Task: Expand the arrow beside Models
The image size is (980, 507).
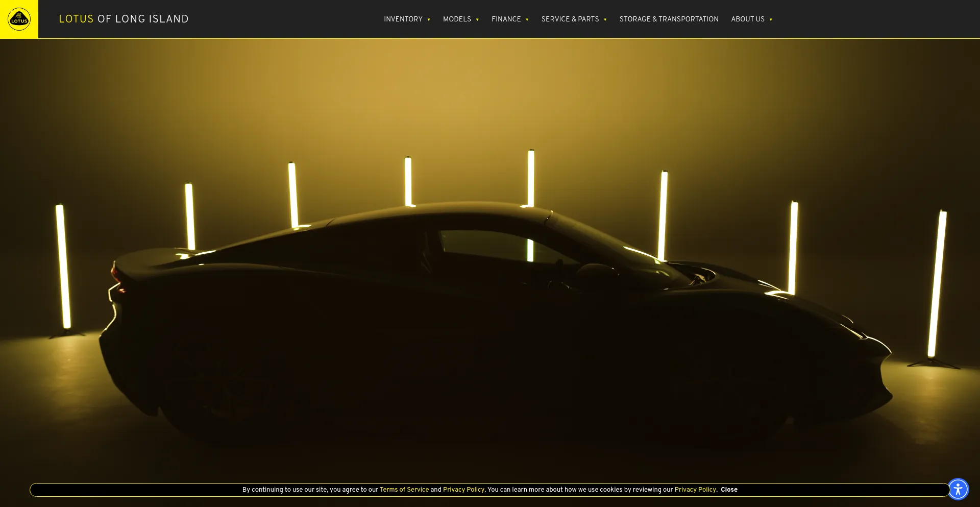Action: [477, 20]
